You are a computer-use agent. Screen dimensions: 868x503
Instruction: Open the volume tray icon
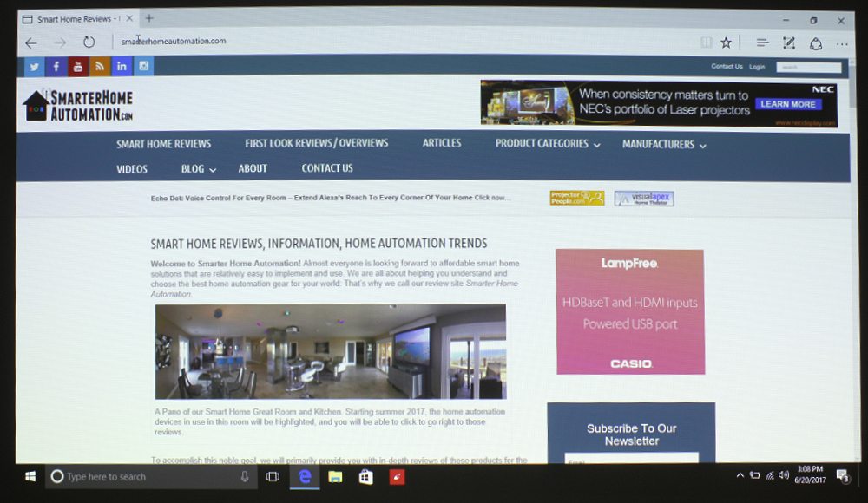point(784,474)
